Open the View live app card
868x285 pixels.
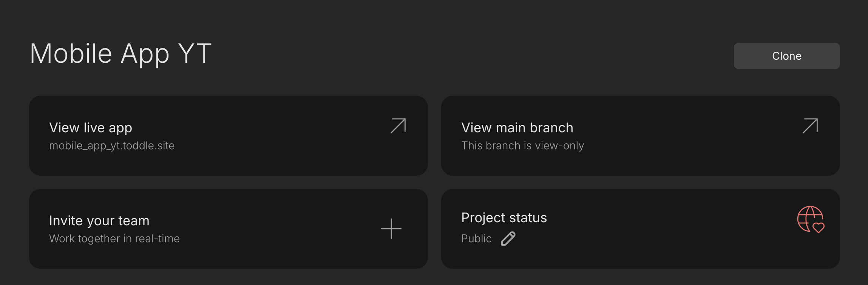point(264,159)
